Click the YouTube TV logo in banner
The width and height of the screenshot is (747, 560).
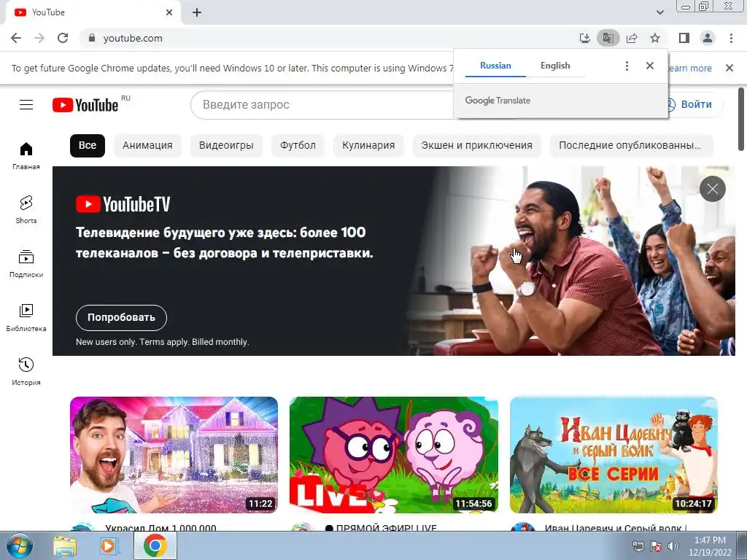tap(123, 204)
